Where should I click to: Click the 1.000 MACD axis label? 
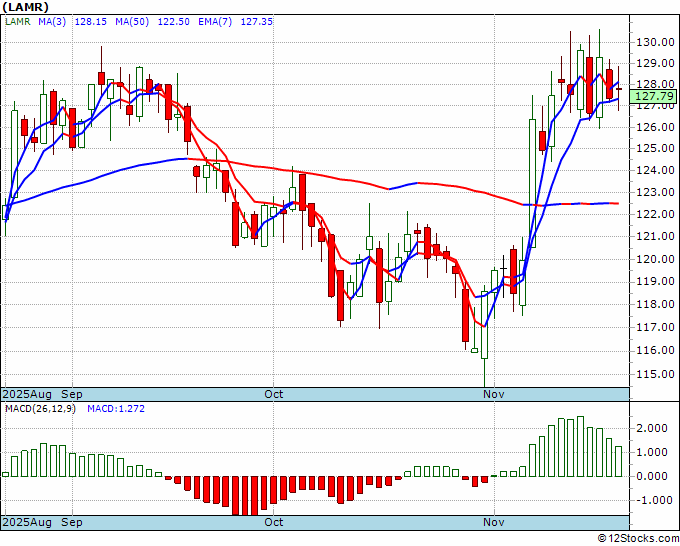(x=652, y=452)
